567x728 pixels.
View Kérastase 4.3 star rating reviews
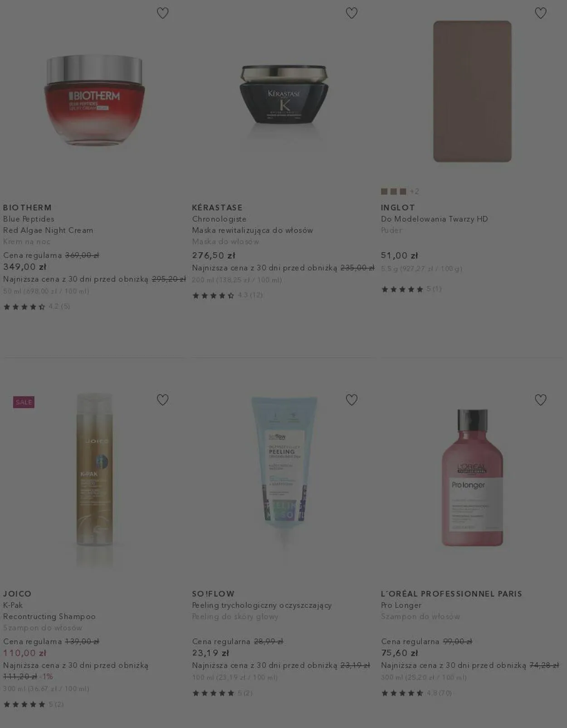227,295
